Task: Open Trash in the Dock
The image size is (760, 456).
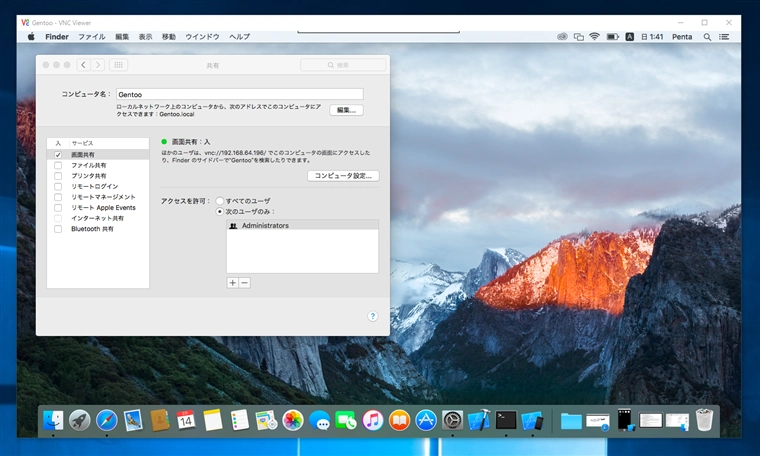Action: (x=704, y=420)
